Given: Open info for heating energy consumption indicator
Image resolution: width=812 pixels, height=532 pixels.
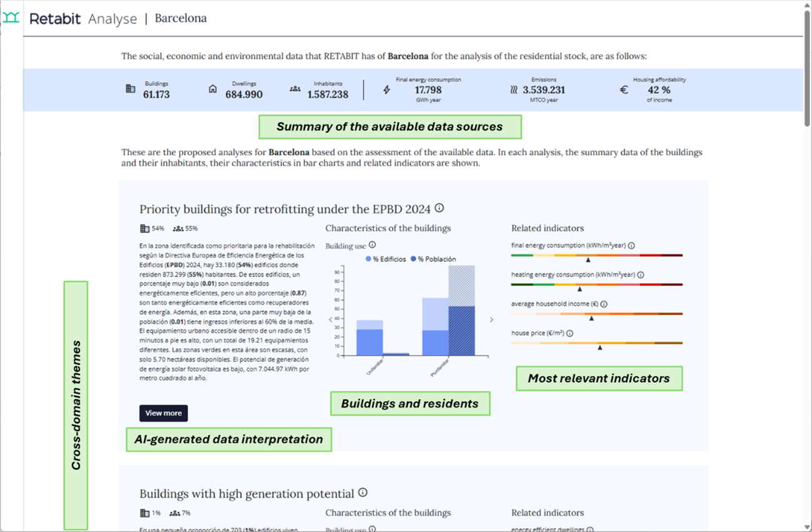Looking at the screenshot, I should (641, 274).
